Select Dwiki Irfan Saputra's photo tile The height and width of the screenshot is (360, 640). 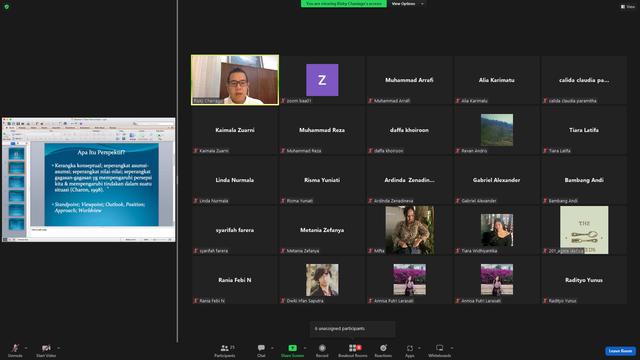point(322,280)
